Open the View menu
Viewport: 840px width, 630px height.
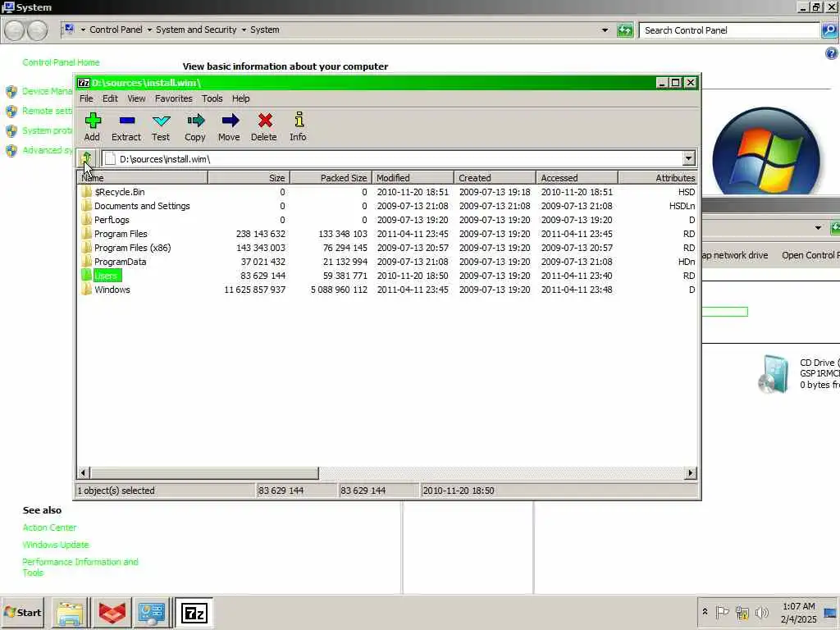pos(136,98)
